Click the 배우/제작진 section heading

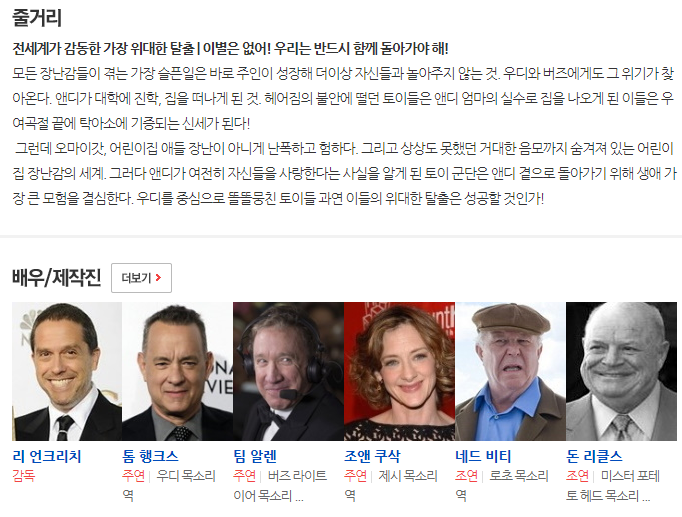pyautogui.click(x=57, y=277)
